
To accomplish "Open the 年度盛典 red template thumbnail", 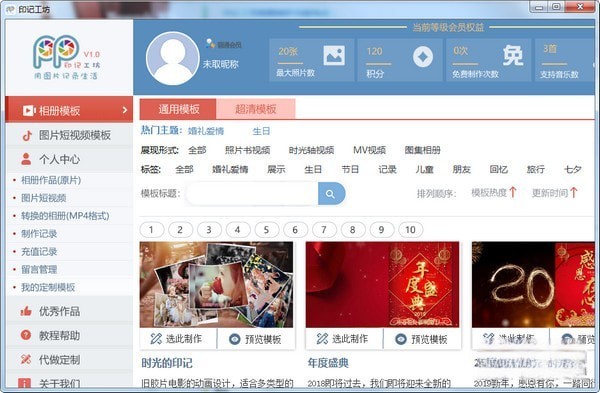I will click(383, 284).
